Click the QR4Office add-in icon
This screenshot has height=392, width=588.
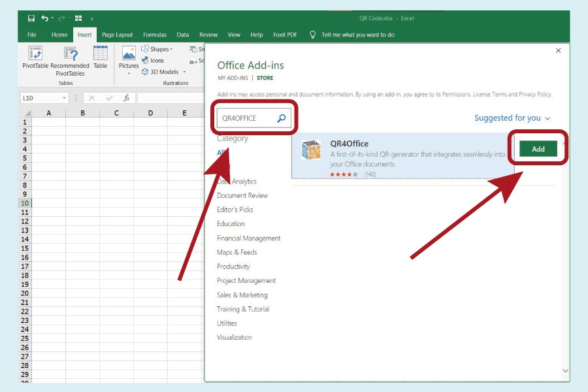(311, 150)
